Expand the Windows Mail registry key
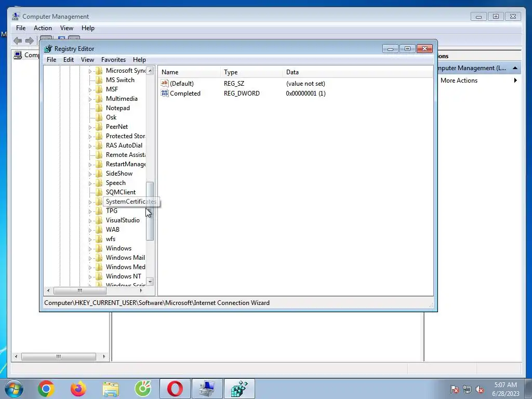 [x=90, y=258]
